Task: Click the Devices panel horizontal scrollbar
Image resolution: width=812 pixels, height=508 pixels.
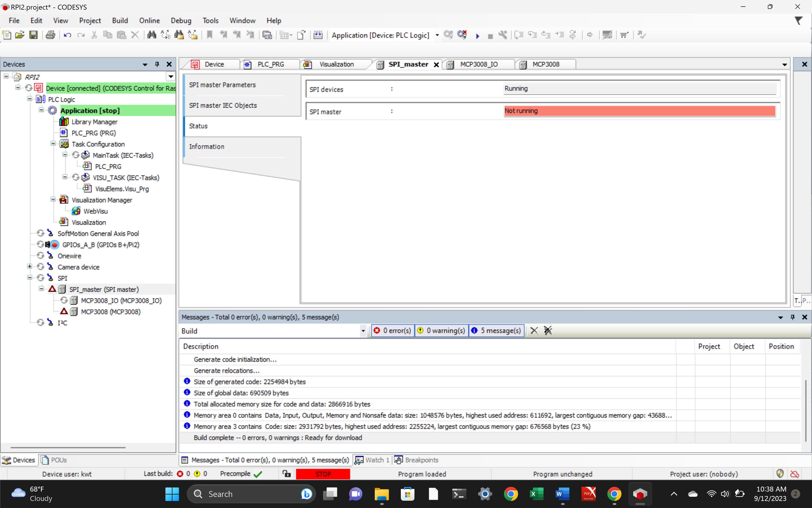Action: point(68,448)
